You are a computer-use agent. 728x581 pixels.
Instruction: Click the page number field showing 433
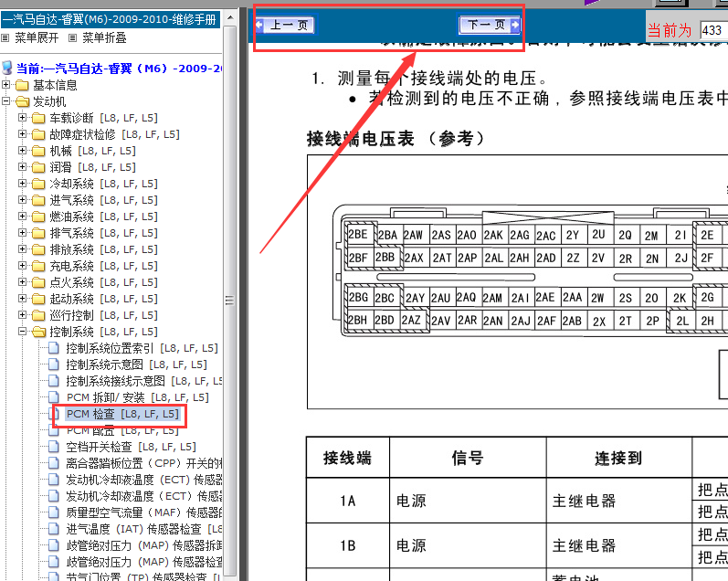click(713, 31)
